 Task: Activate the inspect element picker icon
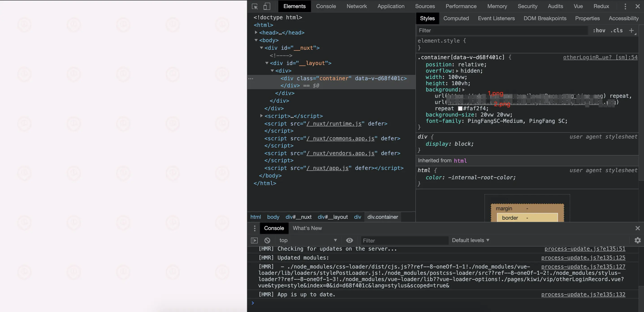point(255,6)
